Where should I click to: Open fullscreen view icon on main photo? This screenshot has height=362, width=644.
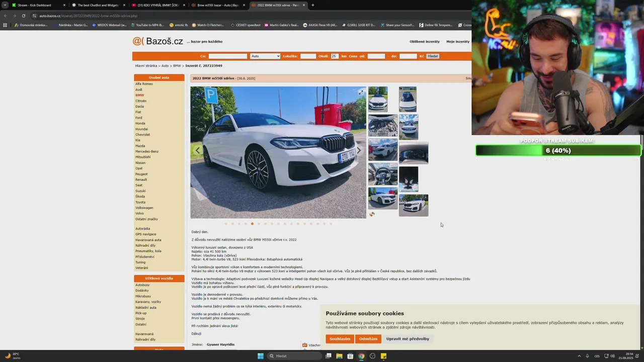point(361,93)
